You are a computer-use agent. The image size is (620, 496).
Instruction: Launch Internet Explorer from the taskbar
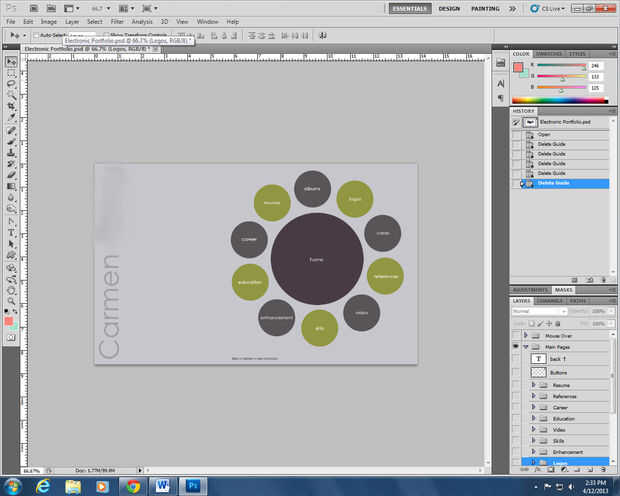click(44, 486)
